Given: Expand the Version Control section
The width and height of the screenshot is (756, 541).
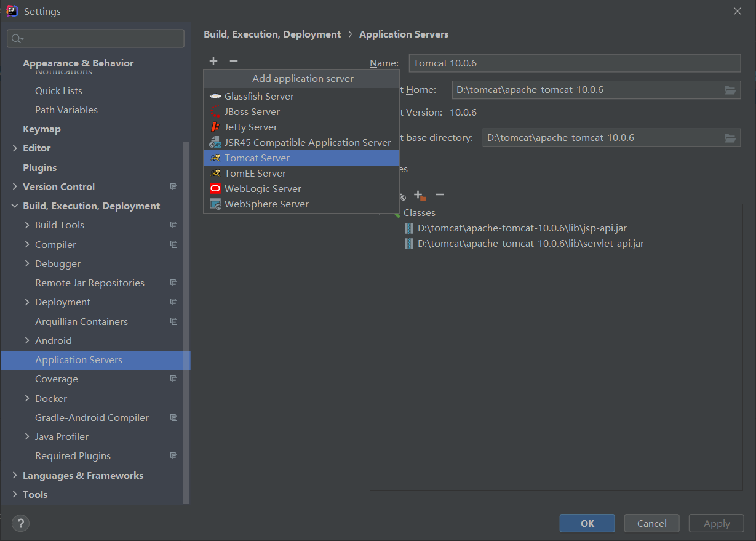Looking at the screenshot, I should (x=15, y=186).
